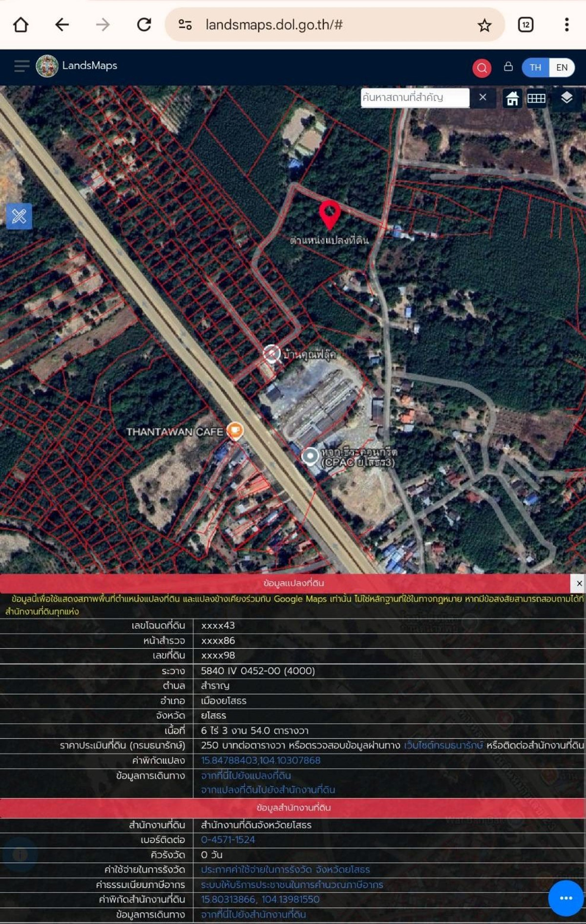Open the map layers selector
The height and width of the screenshot is (924, 586).
[566, 98]
